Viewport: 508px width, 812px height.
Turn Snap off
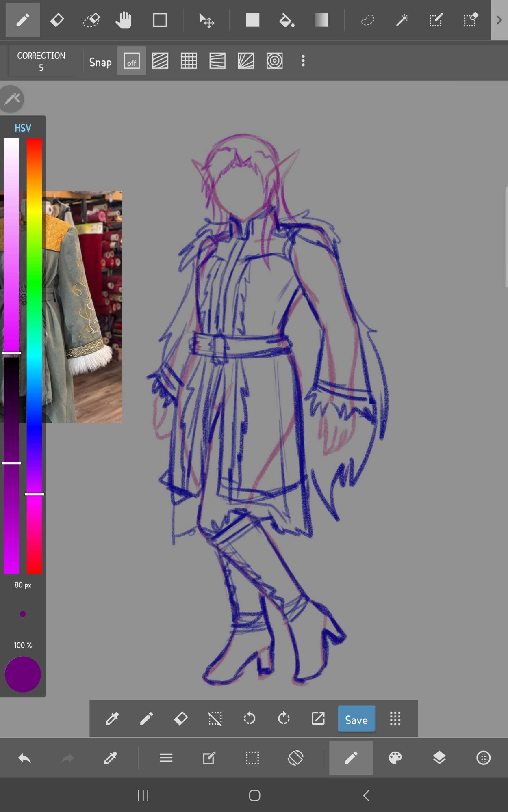(x=131, y=61)
